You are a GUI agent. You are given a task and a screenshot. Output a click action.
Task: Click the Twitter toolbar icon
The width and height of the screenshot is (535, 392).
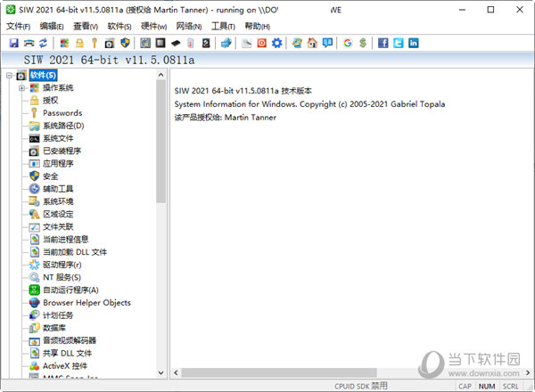pyautogui.click(x=399, y=43)
